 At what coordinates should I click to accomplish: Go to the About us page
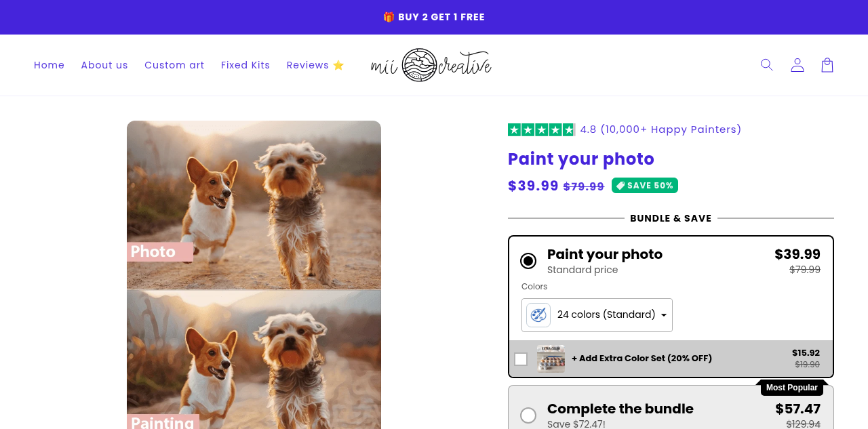(x=104, y=65)
